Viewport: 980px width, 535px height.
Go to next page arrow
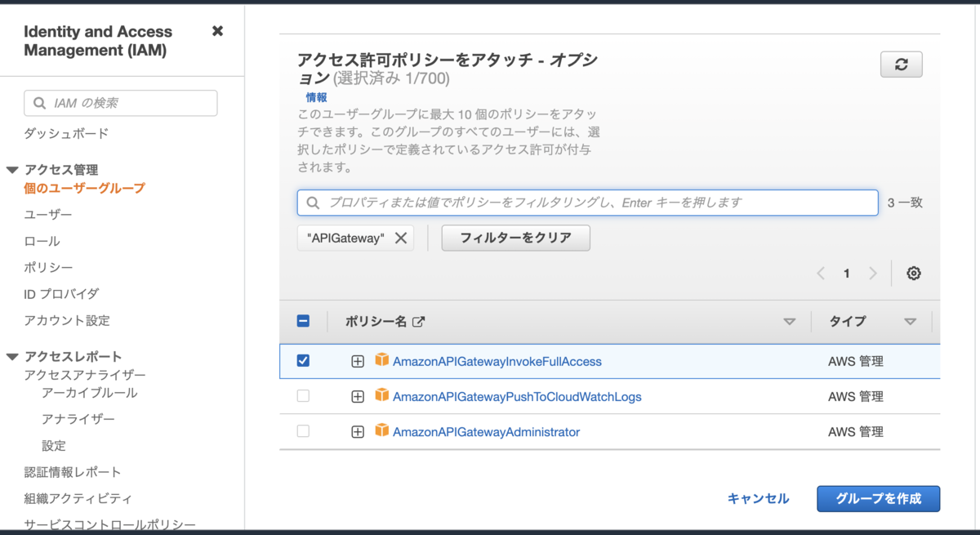[x=873, y=274]
